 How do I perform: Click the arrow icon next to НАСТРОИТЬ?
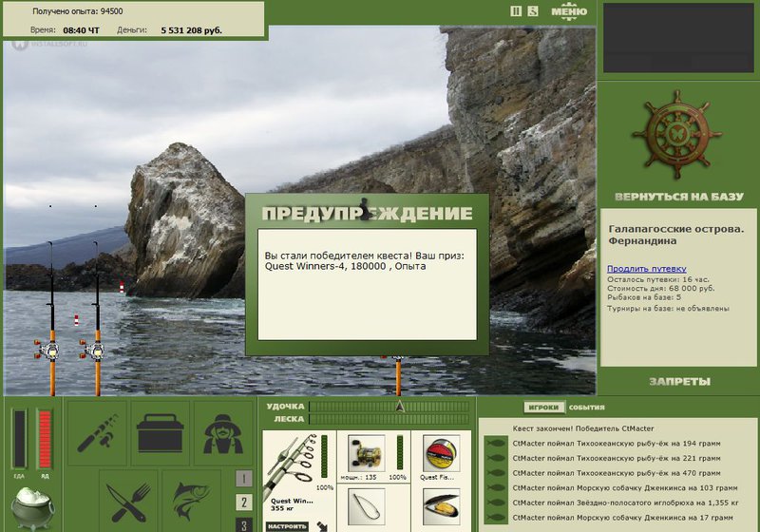pyautogui.click(x=322, y=526)
